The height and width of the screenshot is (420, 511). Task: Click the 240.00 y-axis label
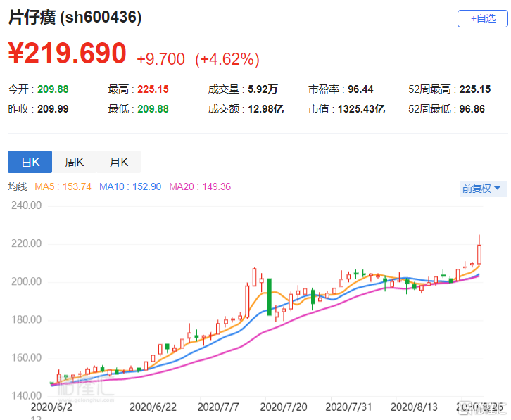coord(27,205)
